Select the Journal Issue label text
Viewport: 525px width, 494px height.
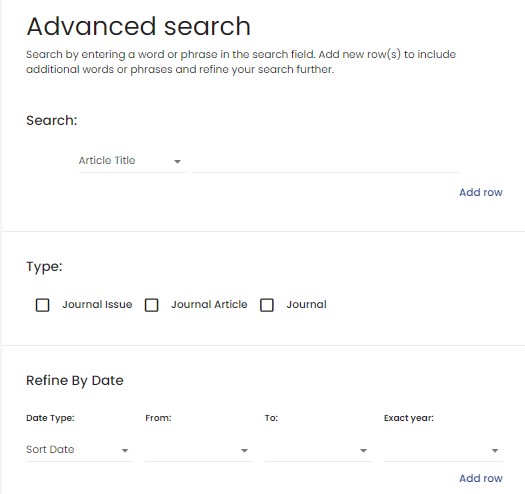coord(97,304)
